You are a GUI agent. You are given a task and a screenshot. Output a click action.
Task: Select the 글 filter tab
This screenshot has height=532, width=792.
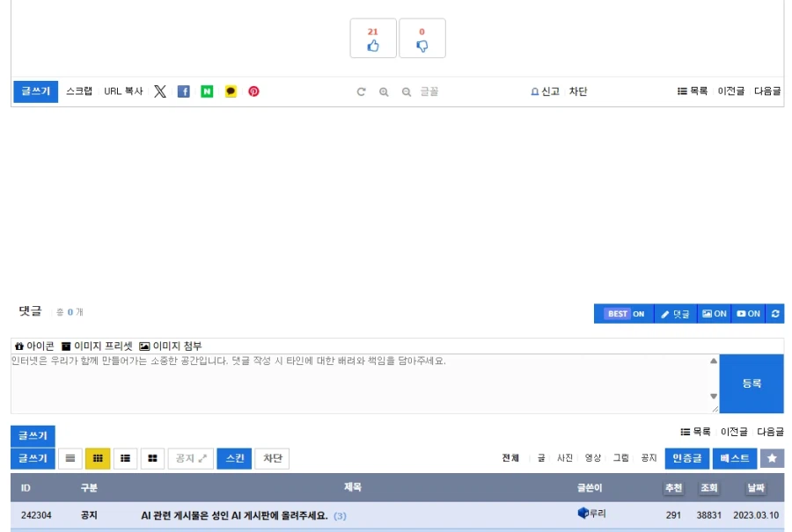[x=541, y=458]
